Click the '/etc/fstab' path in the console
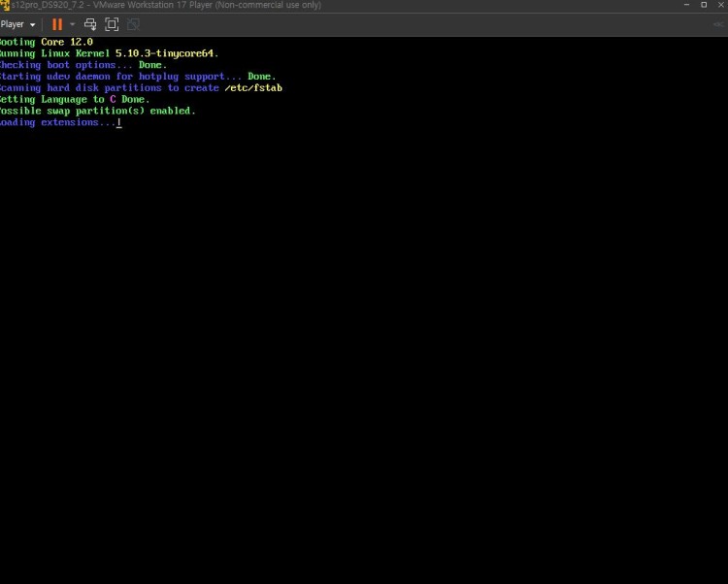Viewport: 728px width, 584px height. pyautogui.click(x=253, y=88)
